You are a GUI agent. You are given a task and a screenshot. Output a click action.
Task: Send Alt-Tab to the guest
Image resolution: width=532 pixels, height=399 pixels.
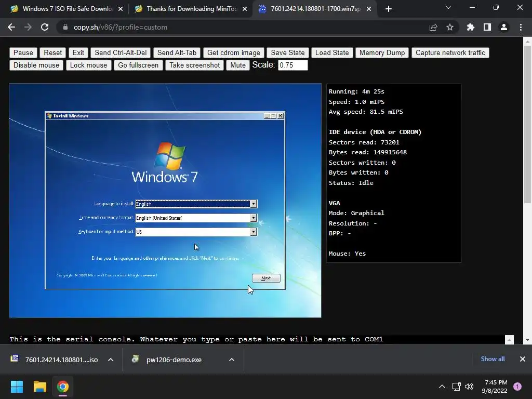point(177,52)
